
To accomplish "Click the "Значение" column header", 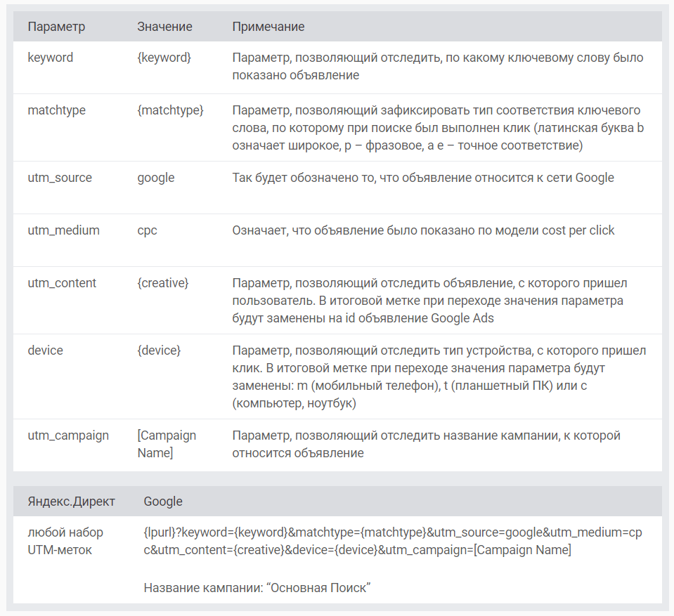I will coord(164,27).
